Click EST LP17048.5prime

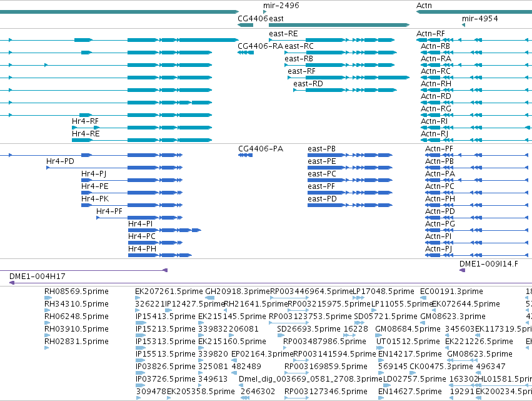pyautogui.click(x=384, y=292)
